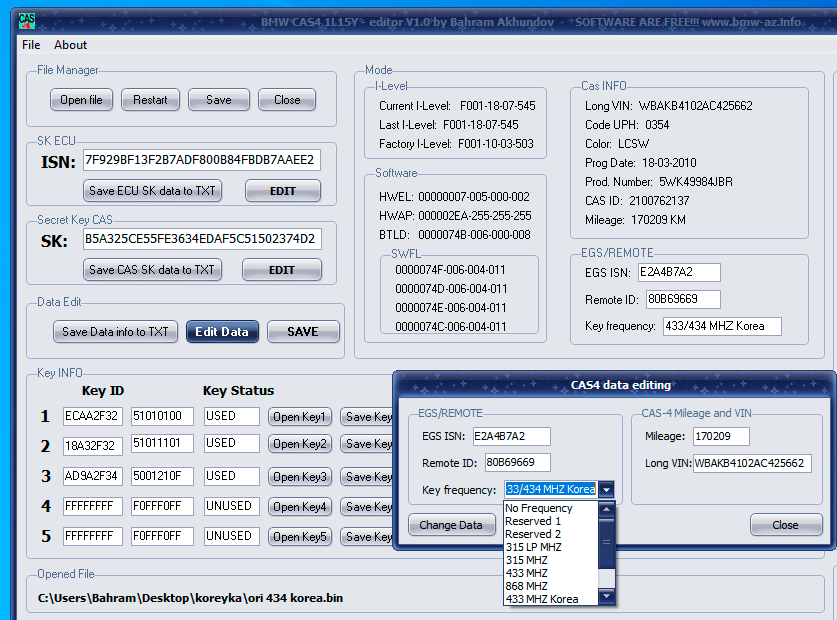
Task: Close the CAS4 data editing dialog
Action: pyautogui.click(x=785, y=525)
